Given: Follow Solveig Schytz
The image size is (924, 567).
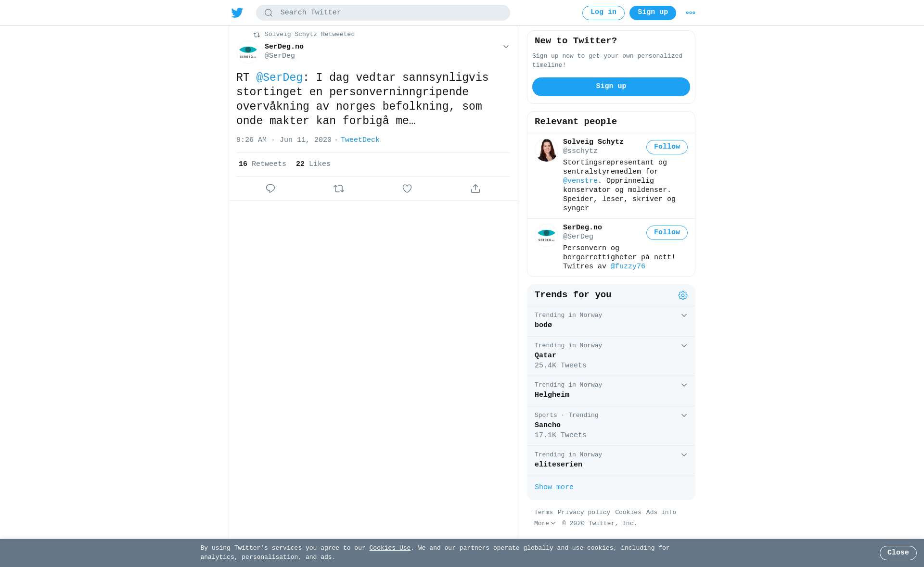Looking at the screenshot, I should [667, 147].
